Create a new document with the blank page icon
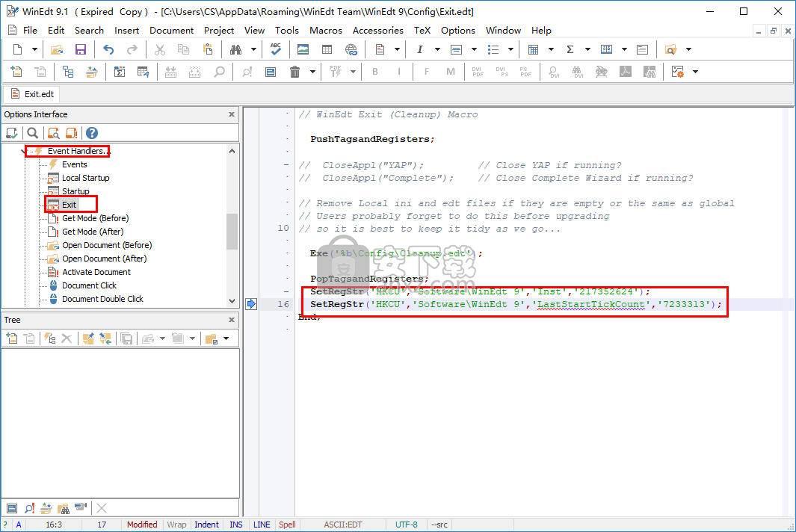This screenshot has height=532, width=796. pos(18,49)
